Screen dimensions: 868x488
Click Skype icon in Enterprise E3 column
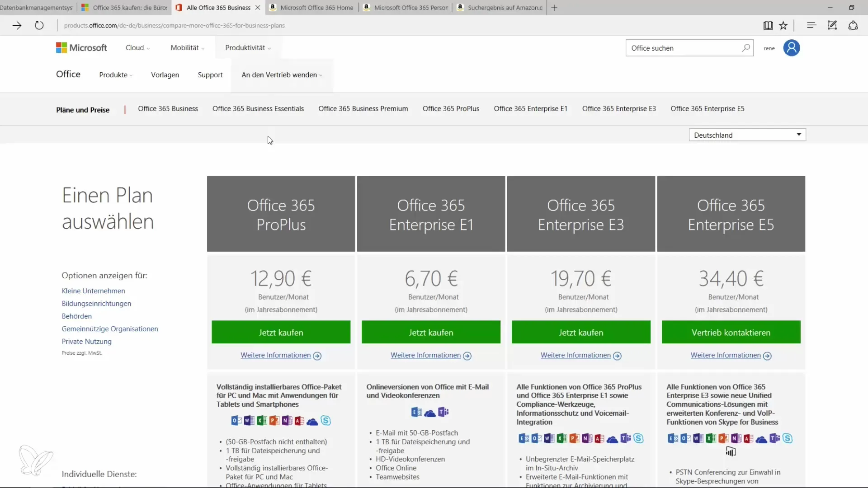(638, 438)
